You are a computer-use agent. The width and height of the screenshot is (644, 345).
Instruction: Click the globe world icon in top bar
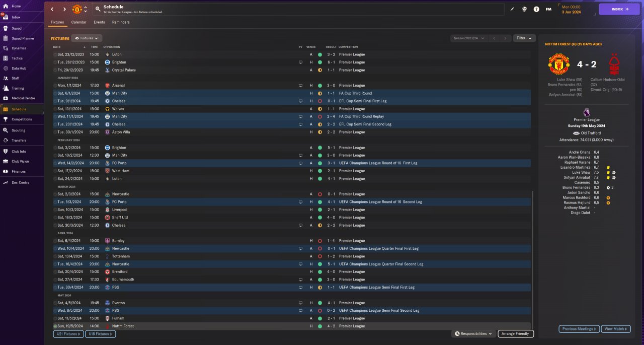click(524, 9)
